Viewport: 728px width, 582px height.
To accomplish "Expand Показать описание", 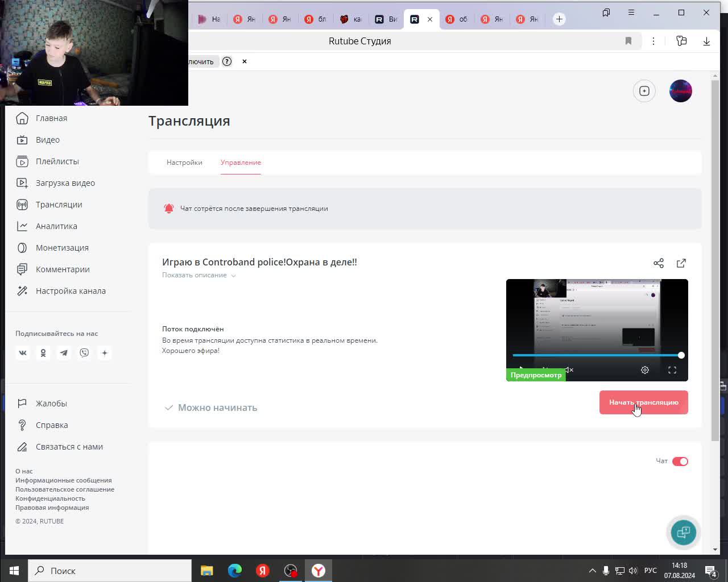I will (x=198, y=275).
